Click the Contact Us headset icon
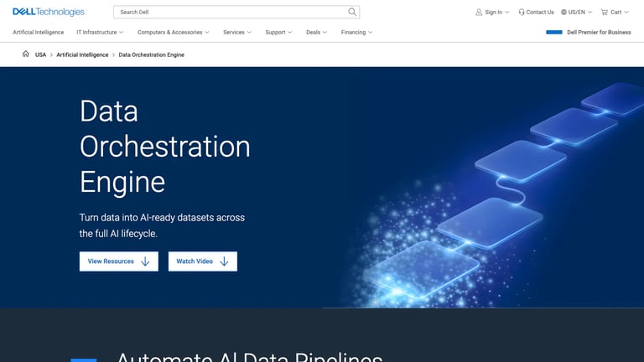 tap(522, 13)
